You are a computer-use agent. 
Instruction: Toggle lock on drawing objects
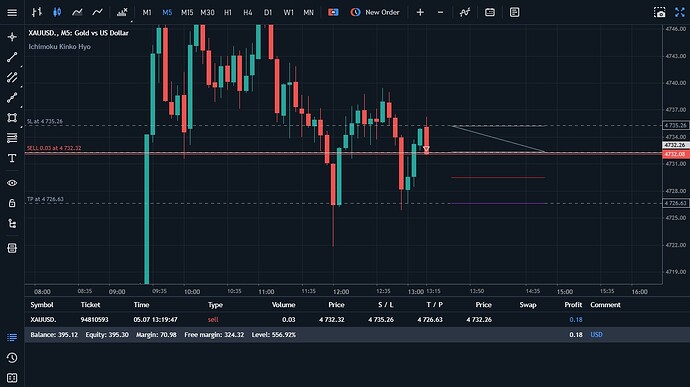click(x=12, y=203)
